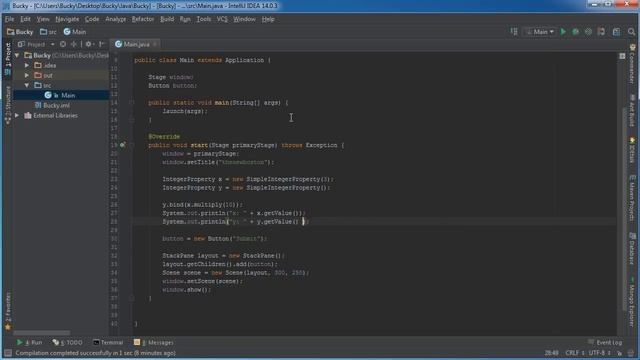Open the Main run configuration dropdown
This screenshot has height=360, width=640.
click(x=540, y=31)
